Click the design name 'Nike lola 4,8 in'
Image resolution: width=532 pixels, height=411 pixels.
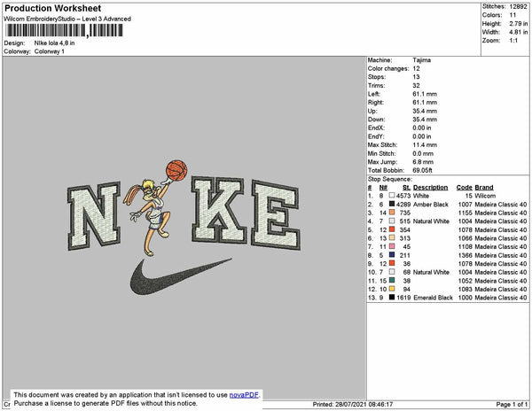click(x=54, y=43)
